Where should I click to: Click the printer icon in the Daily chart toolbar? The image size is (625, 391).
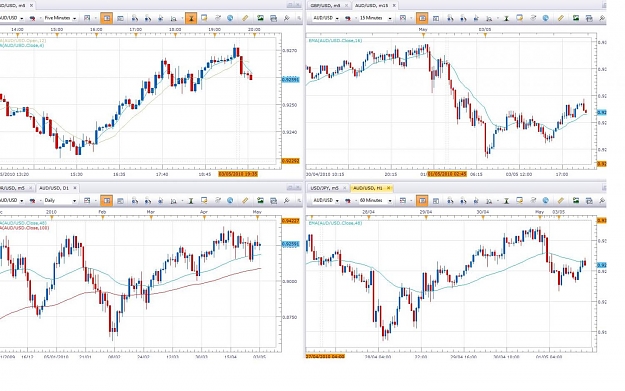273,200
